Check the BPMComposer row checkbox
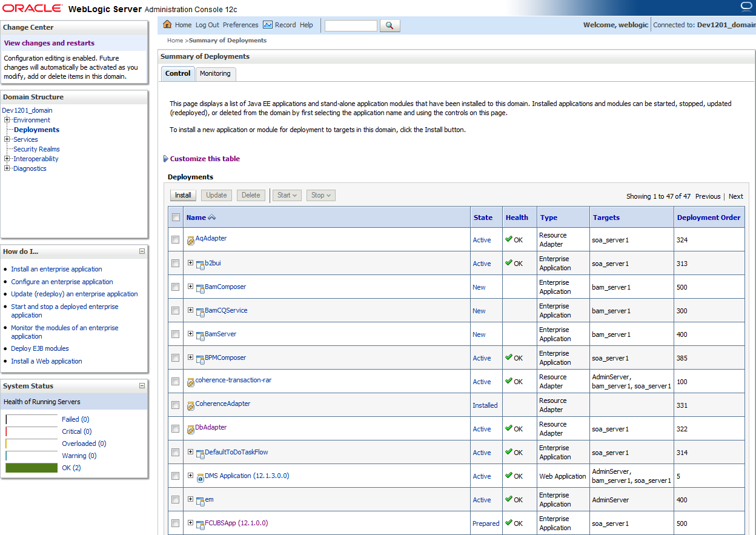This screenshot has height=535, width=756. click(176, 358)
